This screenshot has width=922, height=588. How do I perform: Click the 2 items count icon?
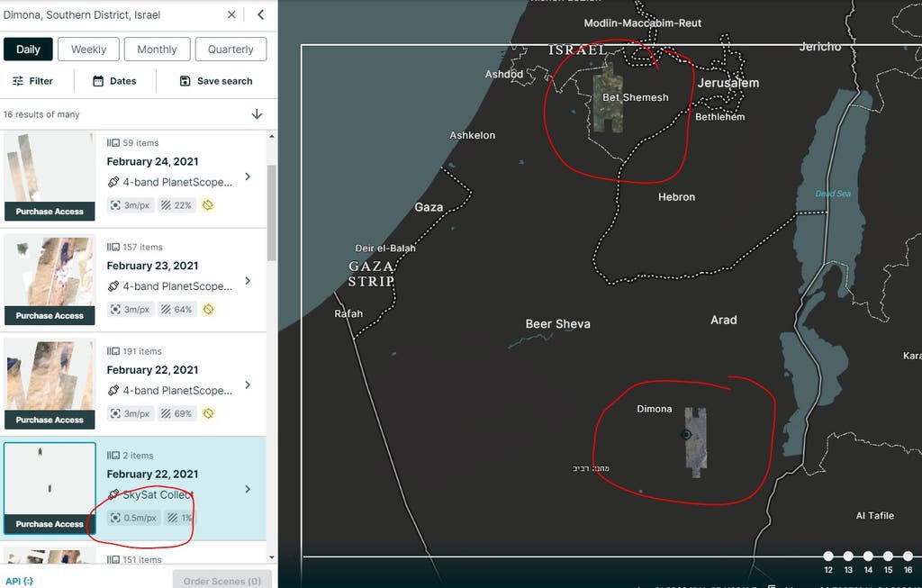point(113,455)
